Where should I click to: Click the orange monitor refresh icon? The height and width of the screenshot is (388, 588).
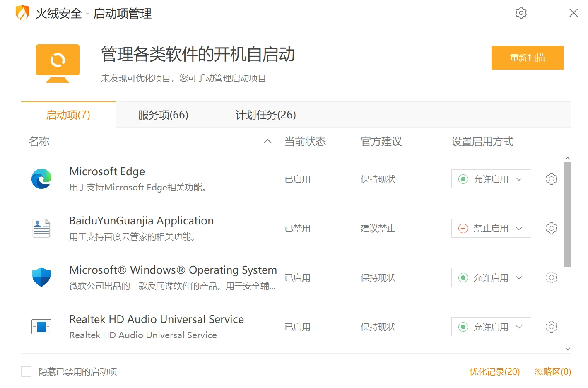coord(58,63)
